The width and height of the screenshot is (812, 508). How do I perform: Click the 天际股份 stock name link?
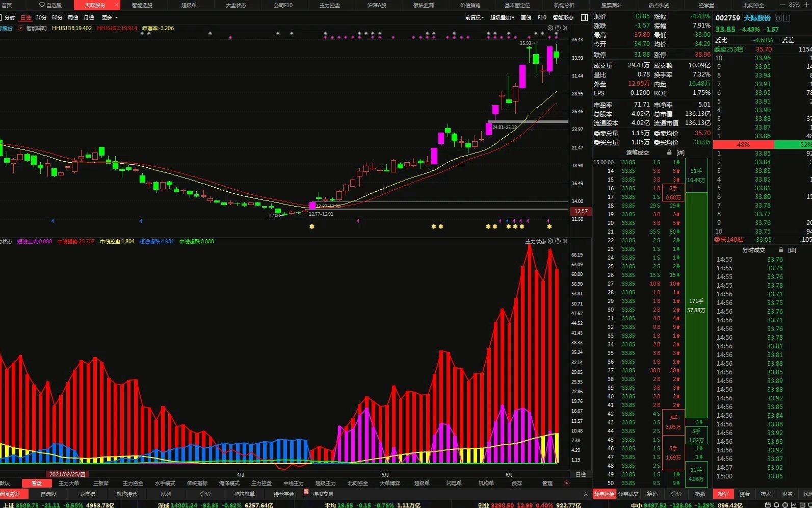[757, 18]
